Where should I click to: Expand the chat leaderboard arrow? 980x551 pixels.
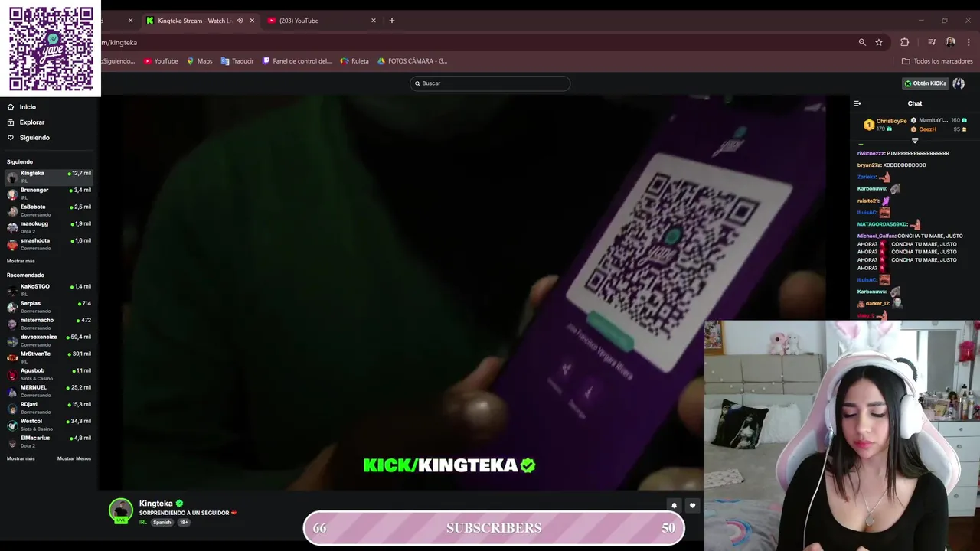(x=915, y=141)
